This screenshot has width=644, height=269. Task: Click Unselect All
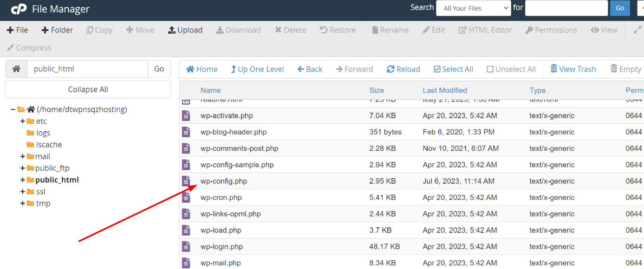(x=511, y=69)
